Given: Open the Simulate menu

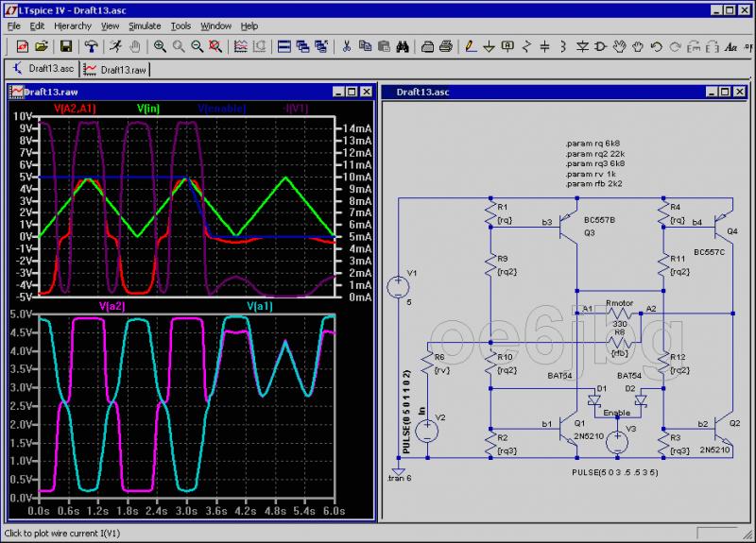Looking at the screenshot, I should pyautogui.click(x=145, y=26).
